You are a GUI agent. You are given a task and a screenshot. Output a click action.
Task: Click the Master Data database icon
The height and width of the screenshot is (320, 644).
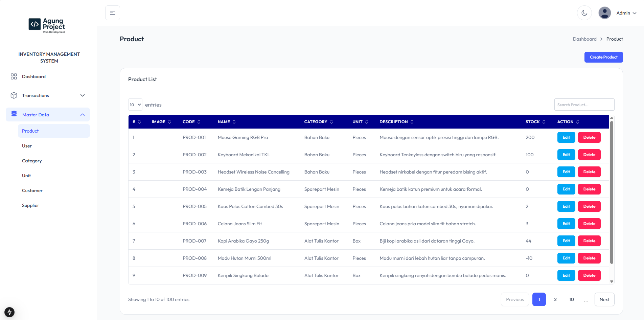pos(14,114)
